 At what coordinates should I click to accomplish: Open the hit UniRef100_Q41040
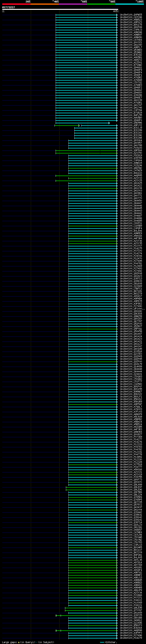tap(131, 45)
